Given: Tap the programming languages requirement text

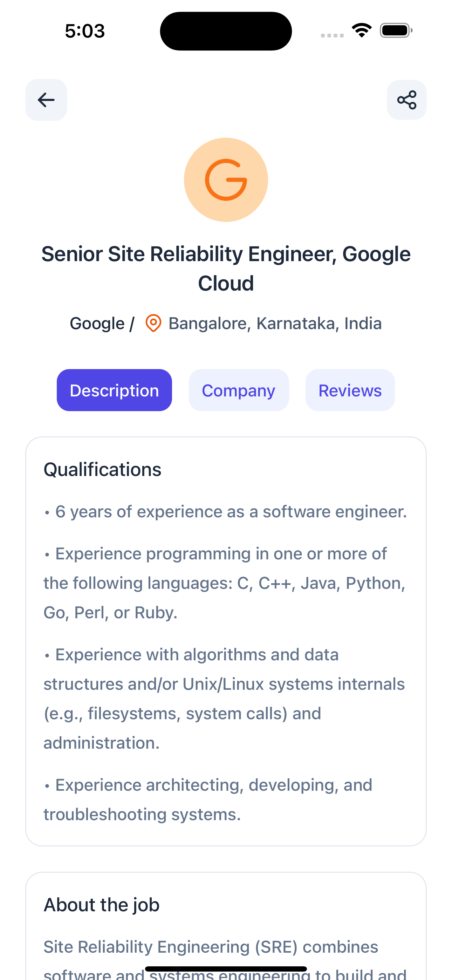Looking at the screenshot, I should point(225,583).
